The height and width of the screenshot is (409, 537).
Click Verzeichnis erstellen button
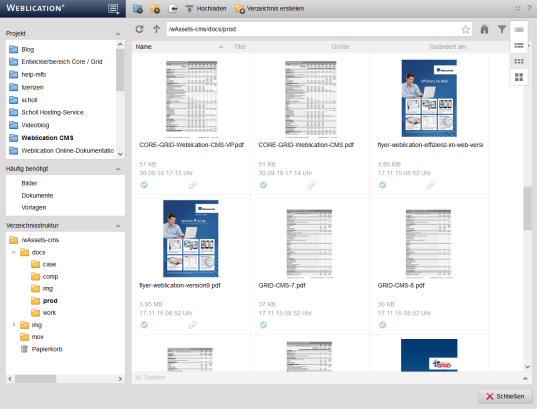(270, 9)
